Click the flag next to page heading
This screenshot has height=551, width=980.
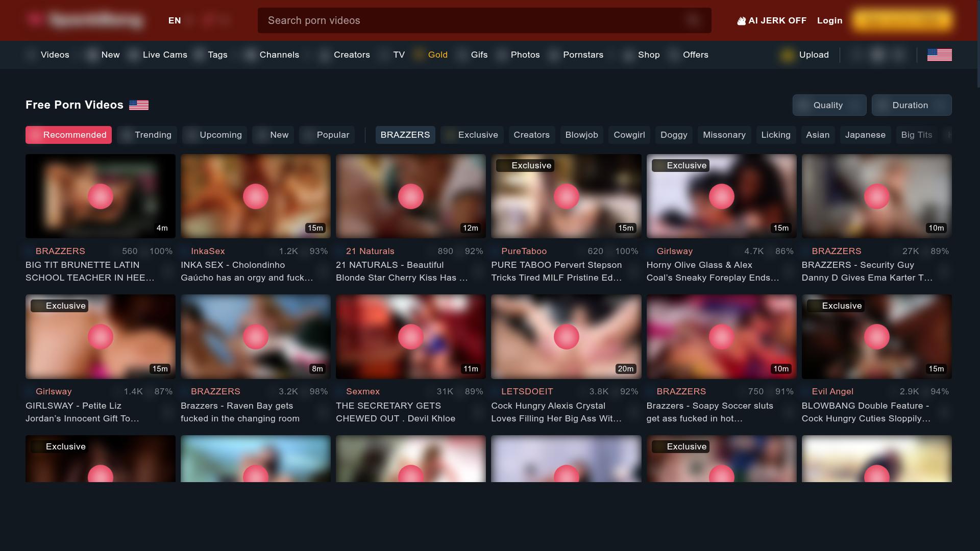click(139, 105)
